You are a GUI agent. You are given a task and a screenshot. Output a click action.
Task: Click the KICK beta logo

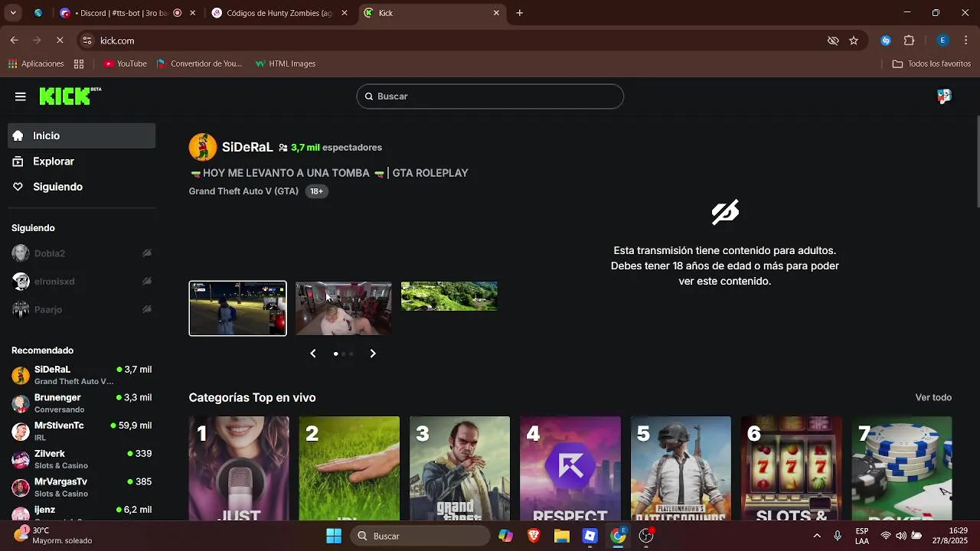point(70,96)
